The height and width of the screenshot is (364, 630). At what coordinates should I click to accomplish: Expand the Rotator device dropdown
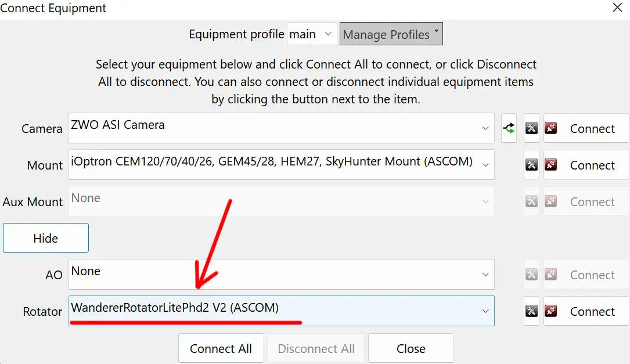point(485,311)
